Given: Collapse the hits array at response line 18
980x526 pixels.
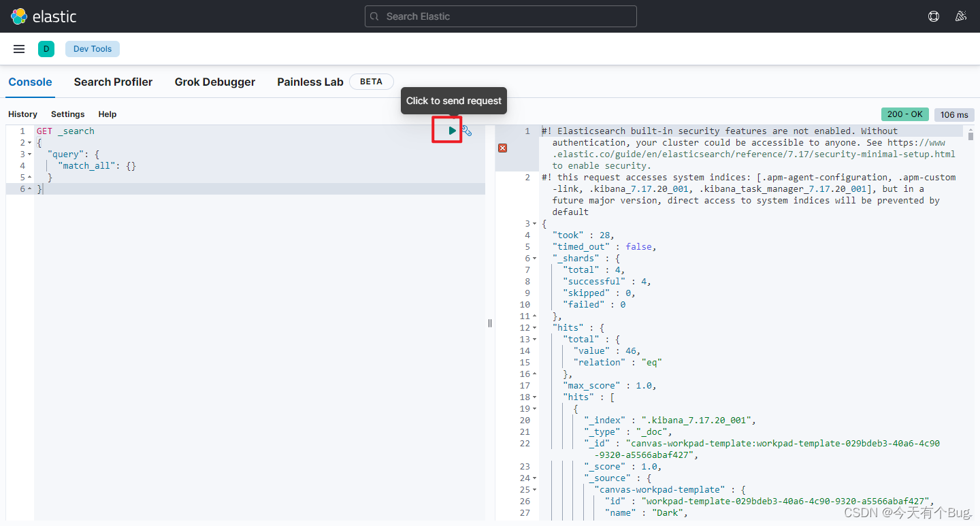Looking at the screenshot, I should (534, 397).
